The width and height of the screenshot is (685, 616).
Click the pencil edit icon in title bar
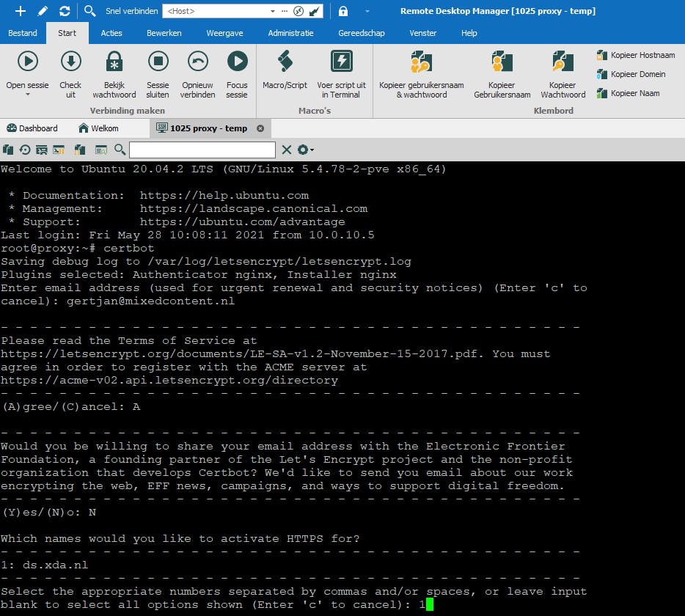pyautogui.click(x=43, y=11)
